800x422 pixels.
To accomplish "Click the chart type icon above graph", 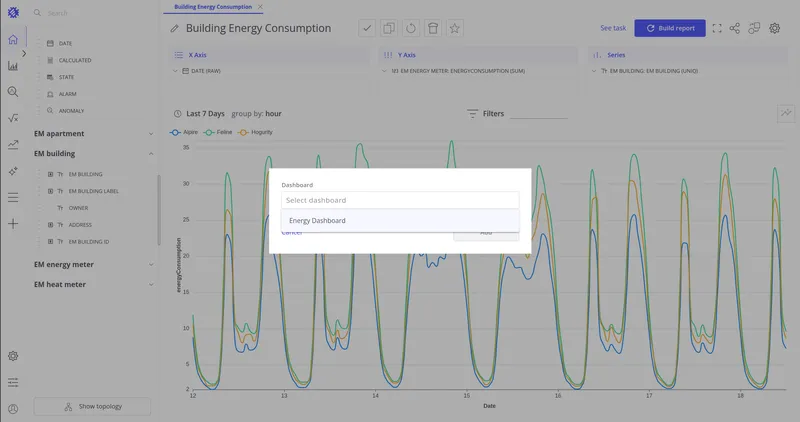I will coord(786,113).
